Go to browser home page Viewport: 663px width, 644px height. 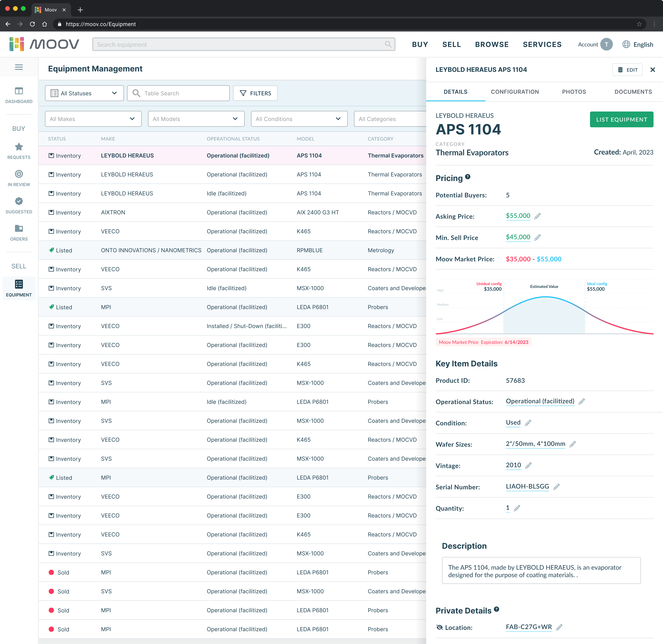tap(45, 24)
